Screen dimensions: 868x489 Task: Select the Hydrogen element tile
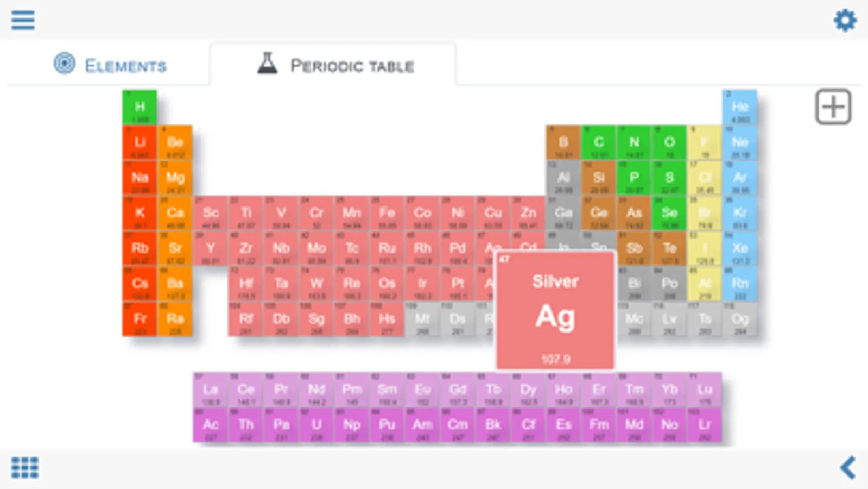tap(140, 108)
